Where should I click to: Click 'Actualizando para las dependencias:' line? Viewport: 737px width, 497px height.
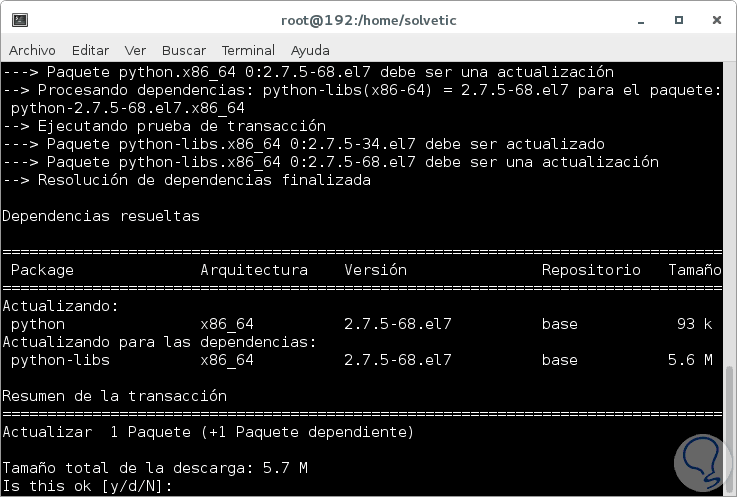pyautogui.click(x=159, y=342)
